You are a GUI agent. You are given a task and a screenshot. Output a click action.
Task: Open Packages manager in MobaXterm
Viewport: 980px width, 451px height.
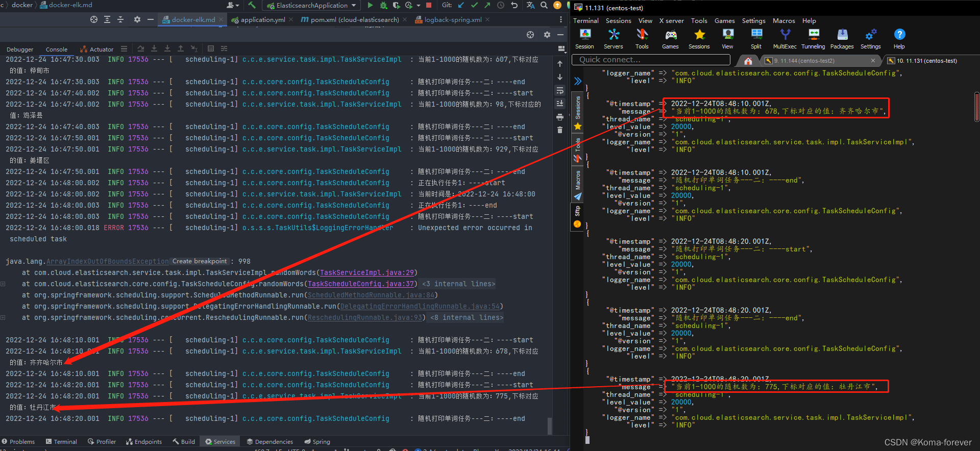click(x=842, y=39)
